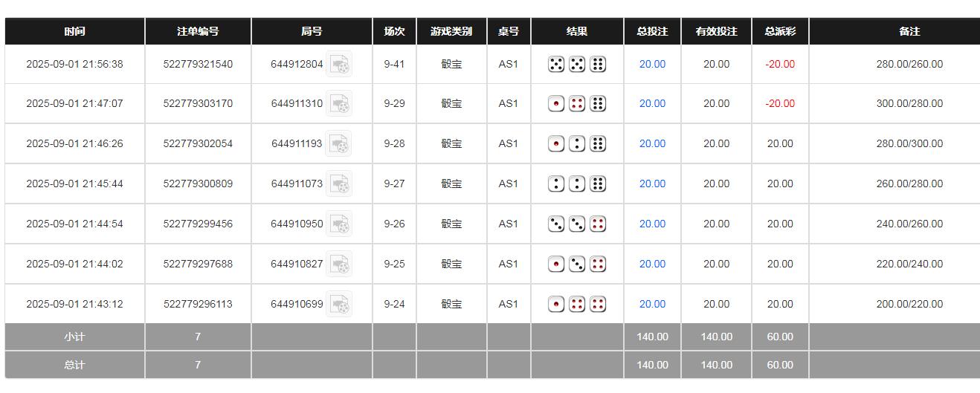Open total bet link for session 9-29
980x393 pixels.
(652, 104)
